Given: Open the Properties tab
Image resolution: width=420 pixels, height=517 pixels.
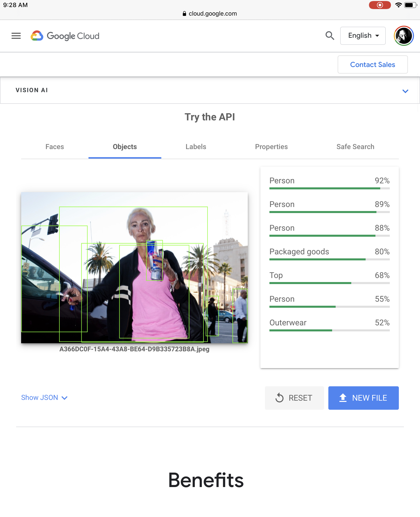Looking at the screenshot, I should pos(271,147).
